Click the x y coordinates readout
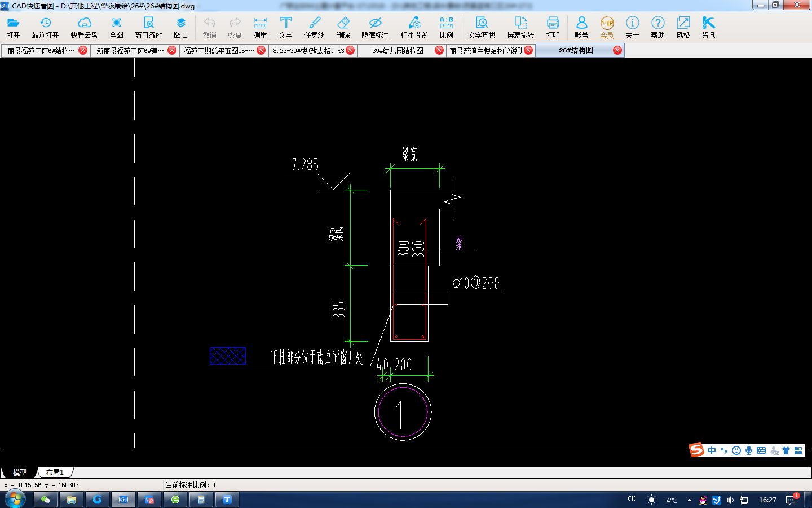Viewport: 812px width, 508px height. [41, 485]
